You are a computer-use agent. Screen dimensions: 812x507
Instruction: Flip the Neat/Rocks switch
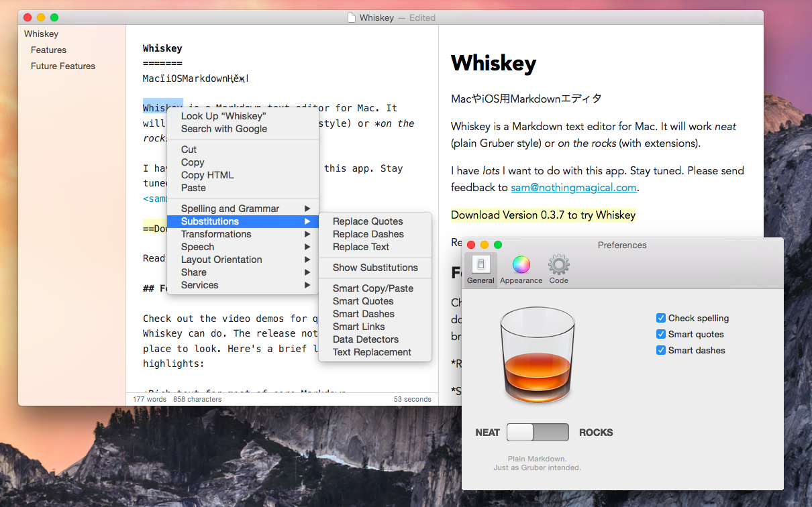[538, 432]
